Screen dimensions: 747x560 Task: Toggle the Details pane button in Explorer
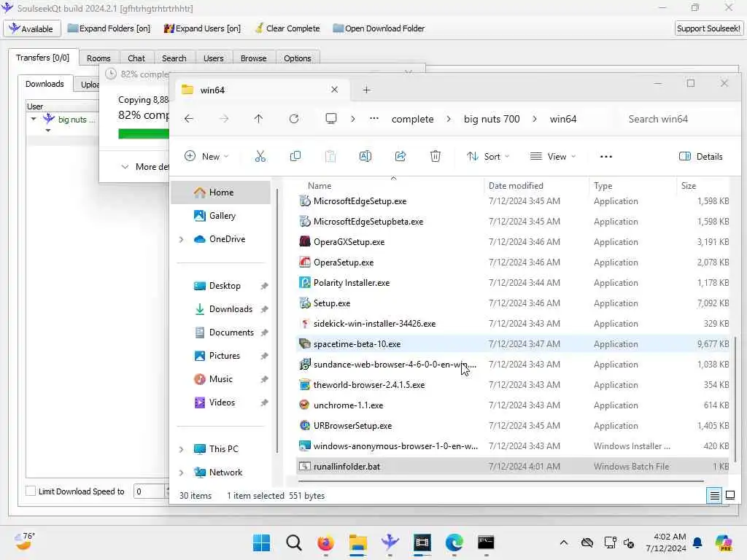click(x=700, y=156)
